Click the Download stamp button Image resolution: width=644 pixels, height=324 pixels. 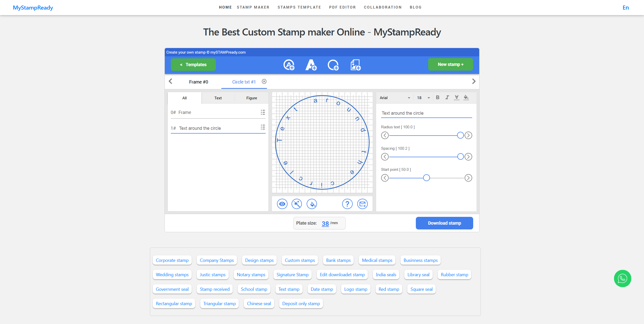point(445,223)
